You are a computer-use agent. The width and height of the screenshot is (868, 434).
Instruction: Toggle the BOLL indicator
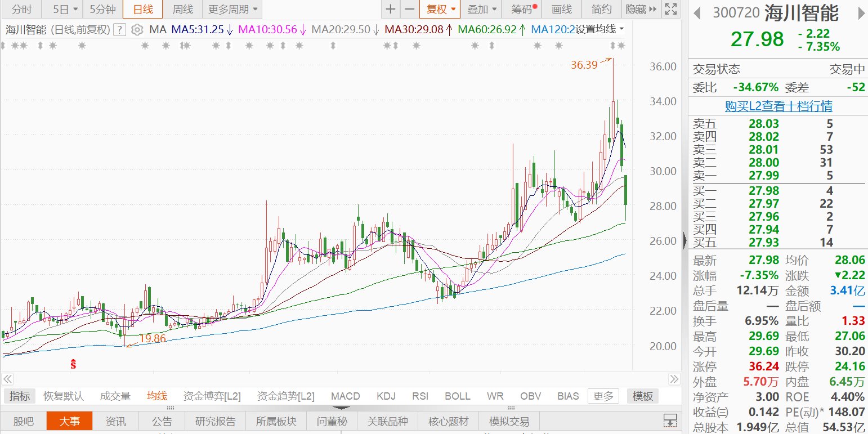(457, 396)
